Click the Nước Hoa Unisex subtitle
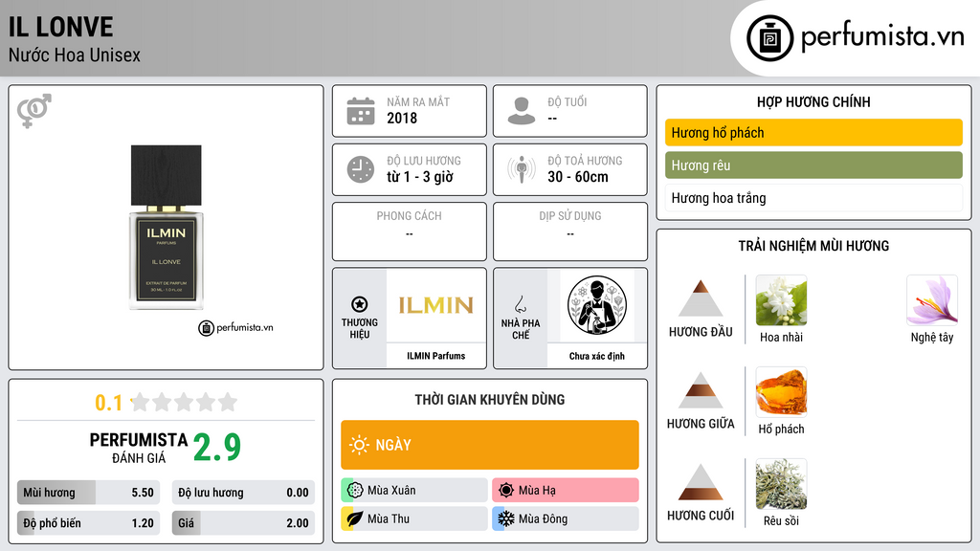The width and height of the screenshot is (980, 551). pos(75,55)
